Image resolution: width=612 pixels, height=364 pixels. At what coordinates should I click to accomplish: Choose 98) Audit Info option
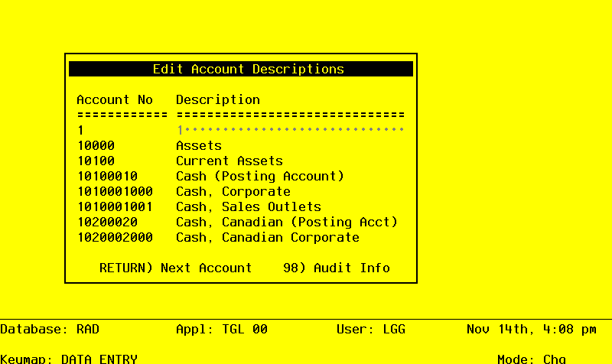click(x=337, y=268)
